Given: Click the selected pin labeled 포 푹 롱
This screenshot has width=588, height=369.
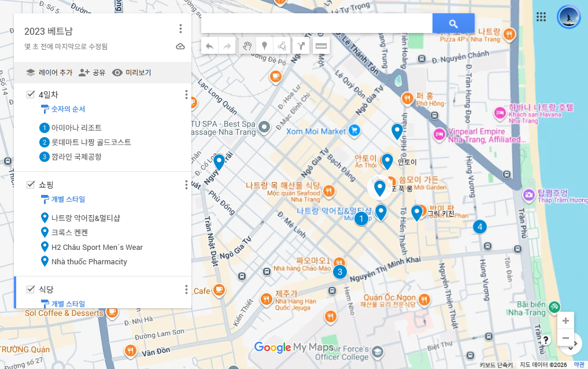Looking at the screenshot, I should [380, 187].
